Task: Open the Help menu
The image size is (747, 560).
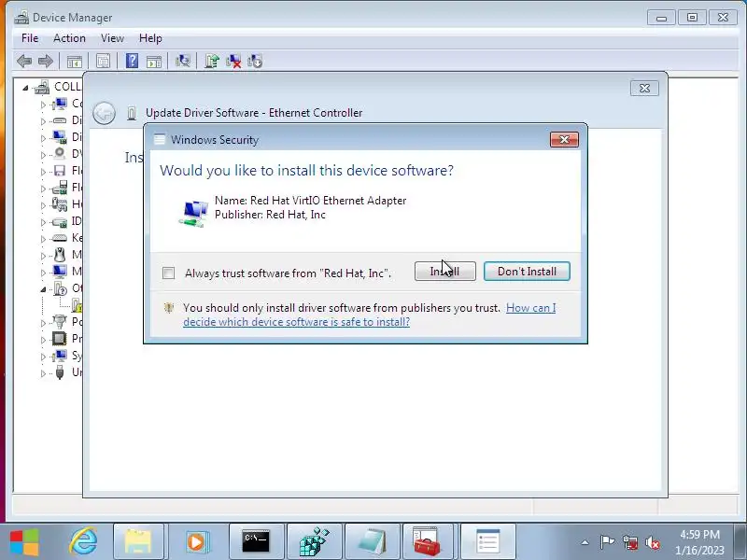Action: click(150, 38)
